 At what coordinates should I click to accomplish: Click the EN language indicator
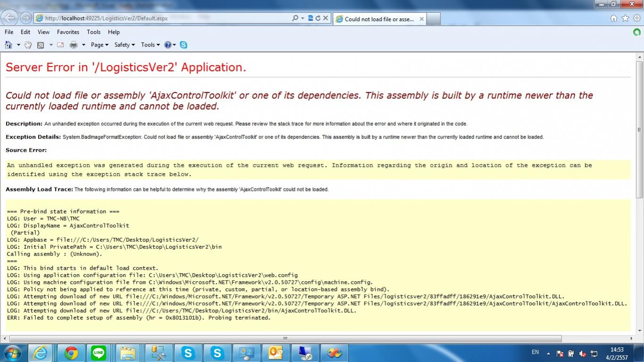click(535, 352)
